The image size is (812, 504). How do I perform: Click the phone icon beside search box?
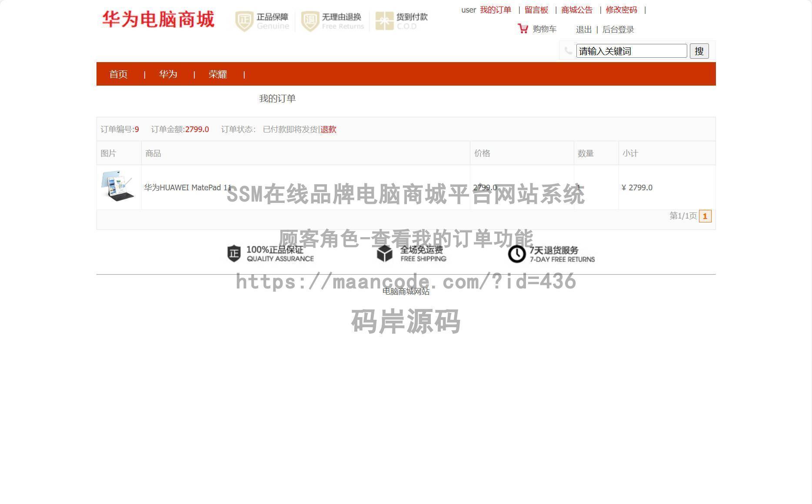click(x=568, y=50)
